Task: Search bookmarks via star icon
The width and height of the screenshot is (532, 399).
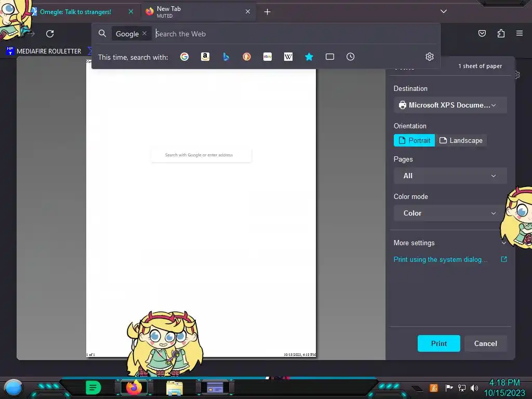Action: tap(309, 57)
